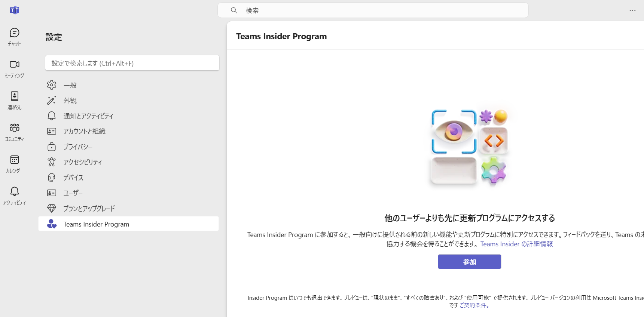The height and width of the screenshot is (317, 644).
Task: Click the 参加 (Join) button
Action: click(x=469, y=262)
